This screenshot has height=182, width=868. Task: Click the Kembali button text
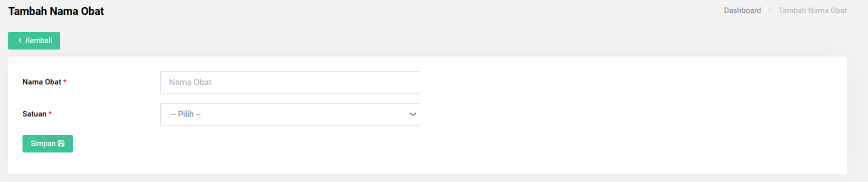39,40
